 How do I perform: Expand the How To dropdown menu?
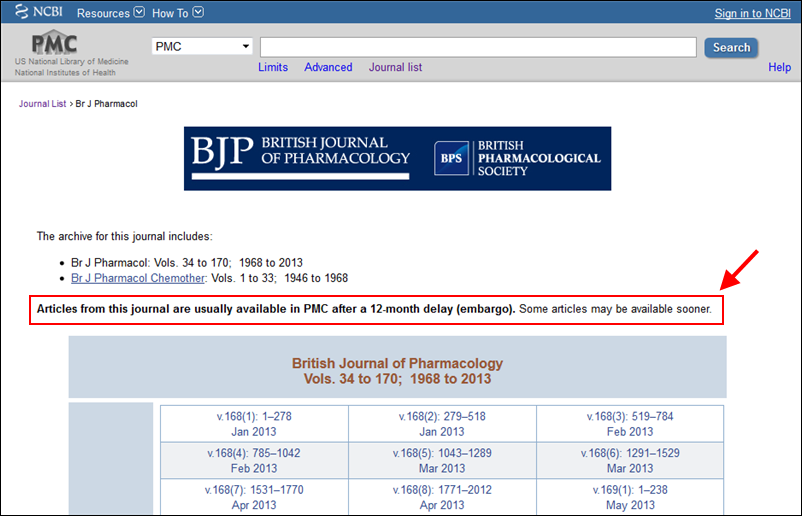(x=177, y=13)
